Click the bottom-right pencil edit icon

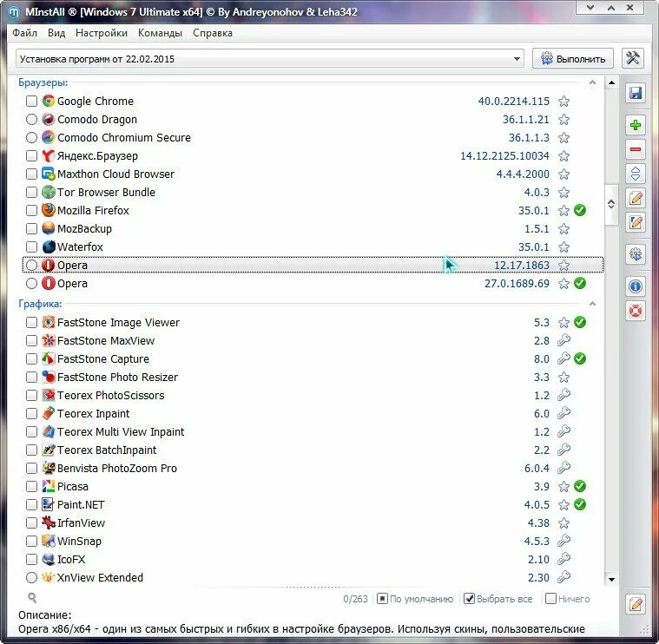636,605
